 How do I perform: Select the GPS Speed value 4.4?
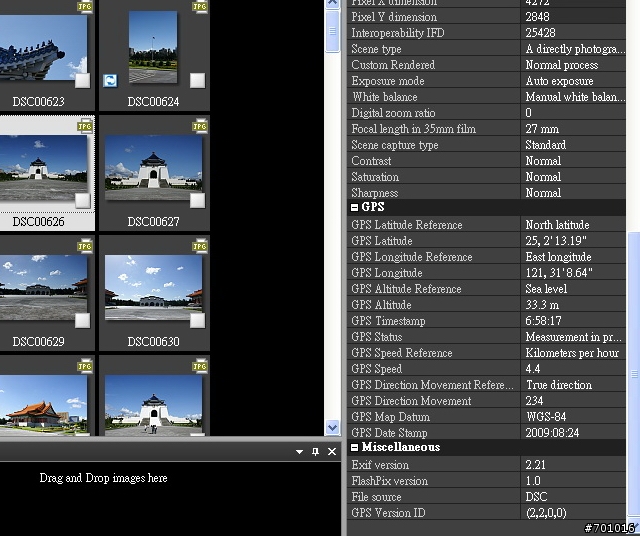(533, 369)
